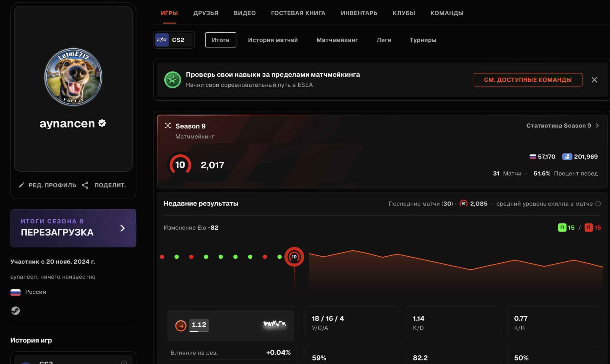Open История матчей sub-tab

pyautogui.click(x=273, y=40)
